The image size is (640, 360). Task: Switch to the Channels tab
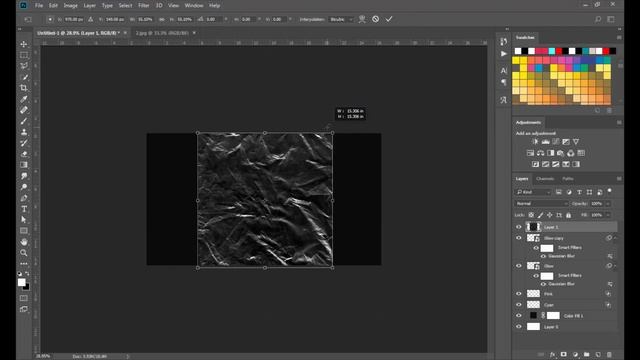[x=545, y=179]
